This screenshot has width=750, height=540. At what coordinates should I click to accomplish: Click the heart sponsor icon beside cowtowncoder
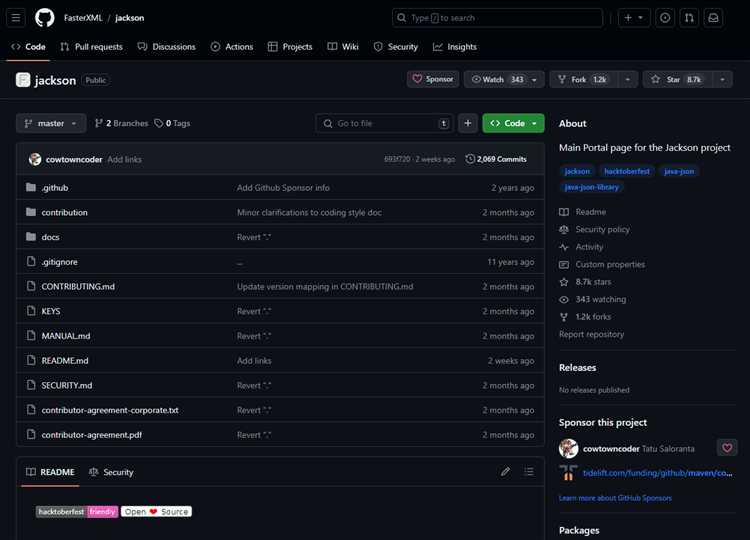[727, 448]
